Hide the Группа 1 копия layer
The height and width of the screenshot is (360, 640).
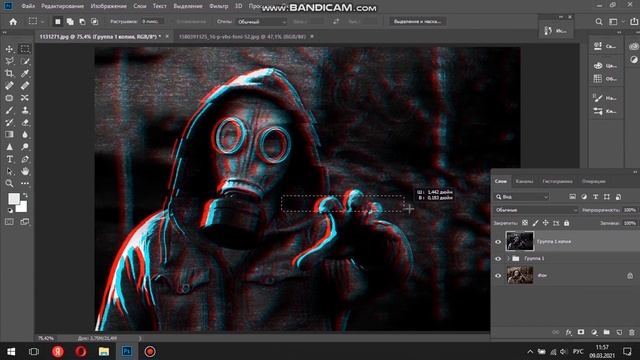click(498, 242)
